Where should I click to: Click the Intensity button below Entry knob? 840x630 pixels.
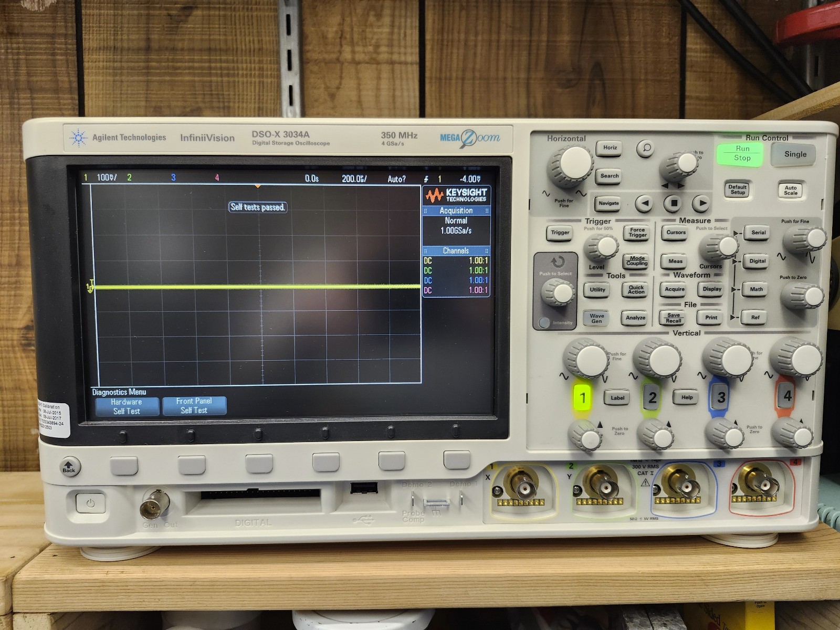544,322
